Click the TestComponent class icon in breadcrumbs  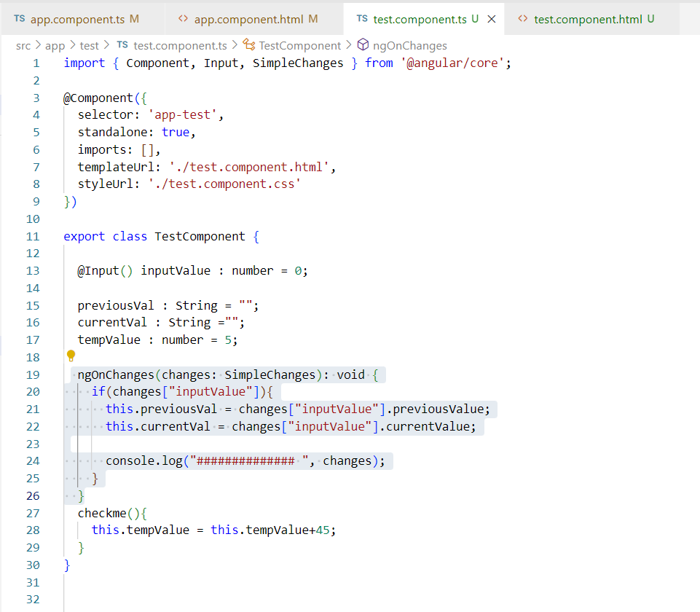pos(249,45)
